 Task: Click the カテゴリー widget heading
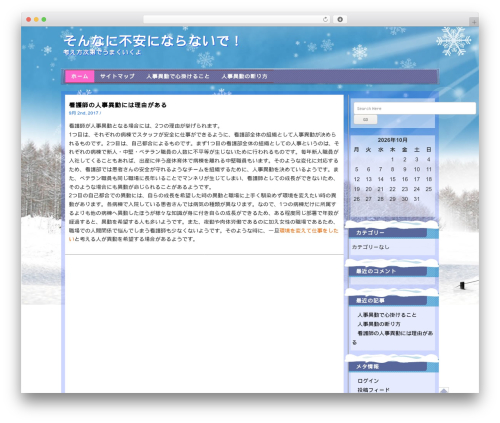[x=370, y=233]
